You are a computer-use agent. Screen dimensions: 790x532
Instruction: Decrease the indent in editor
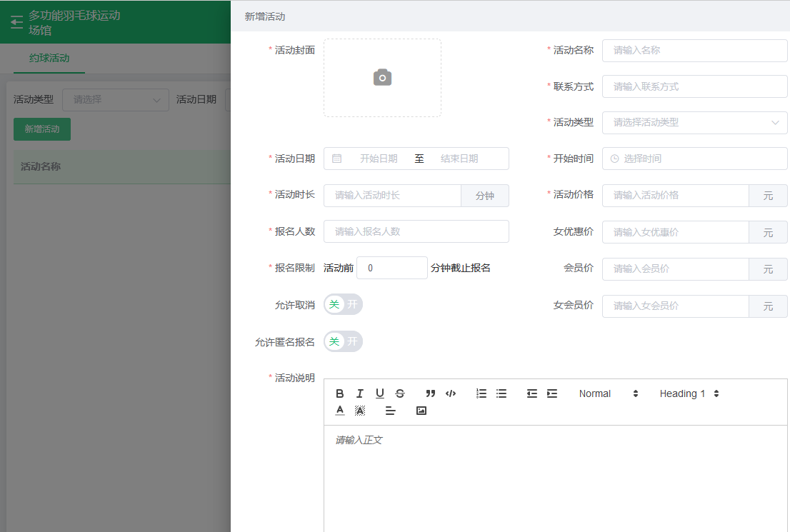[532, 393]
